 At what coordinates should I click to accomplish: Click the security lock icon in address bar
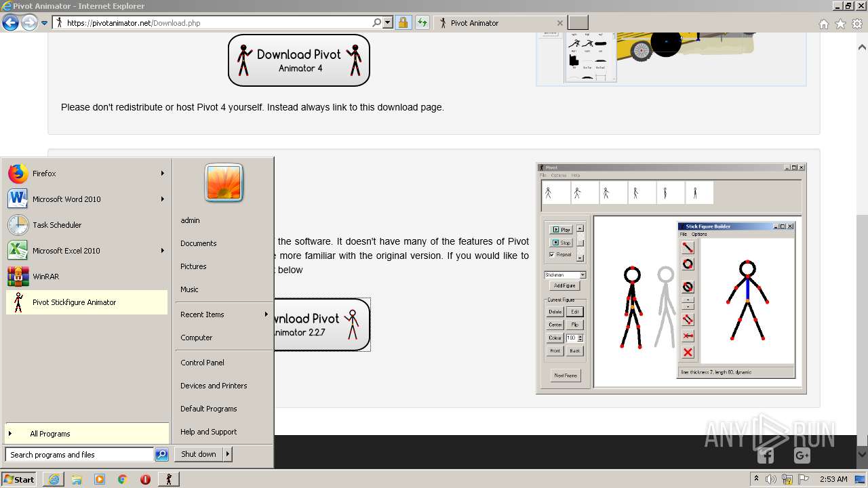[x=403, y=23]
